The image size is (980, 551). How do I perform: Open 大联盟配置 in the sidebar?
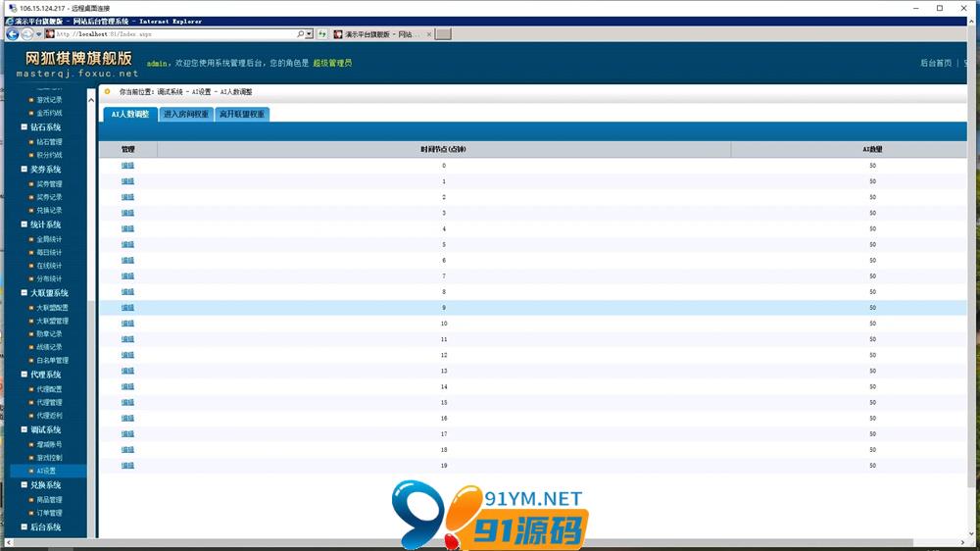tap(52, 308)
